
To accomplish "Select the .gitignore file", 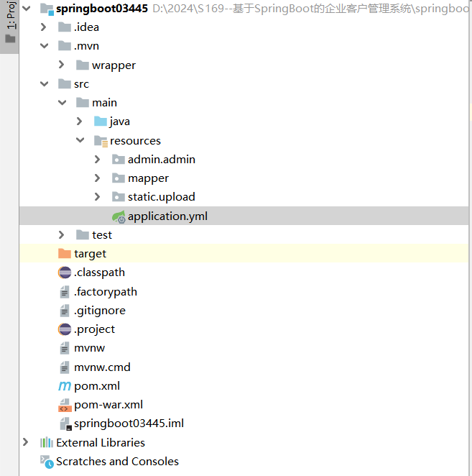I will pyautogui.click(x=99, y=311).
